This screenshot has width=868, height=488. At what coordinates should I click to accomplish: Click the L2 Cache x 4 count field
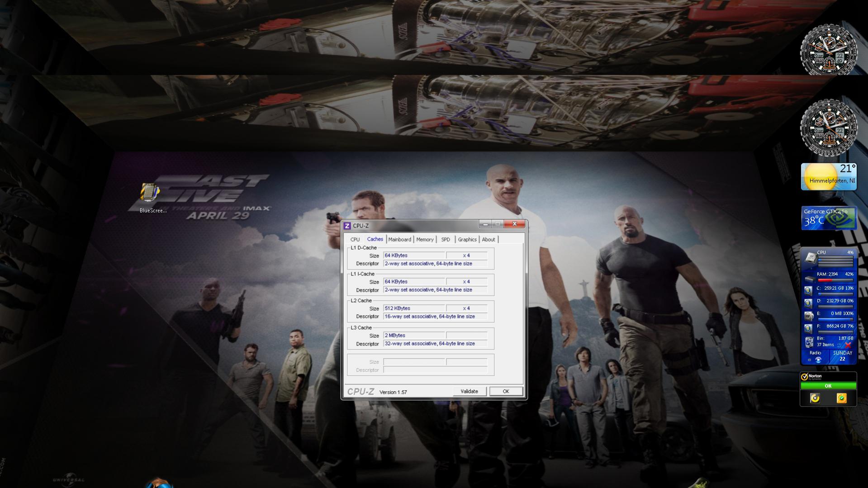pos(466,308)
